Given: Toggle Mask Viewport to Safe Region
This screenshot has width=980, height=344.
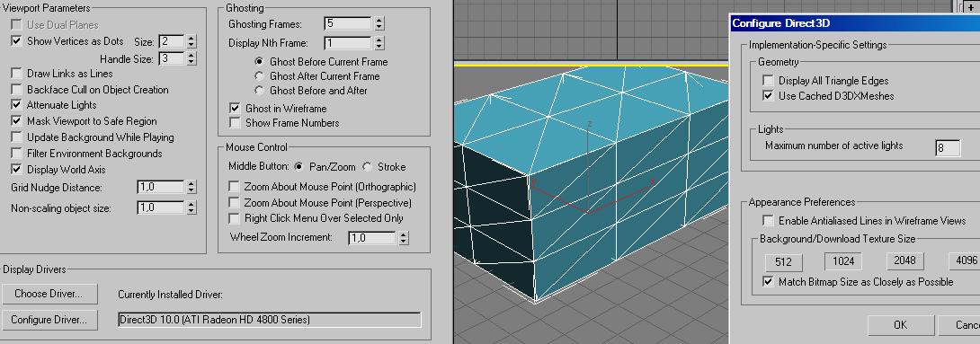Looking at the screenshot, I should coord(17,121).
